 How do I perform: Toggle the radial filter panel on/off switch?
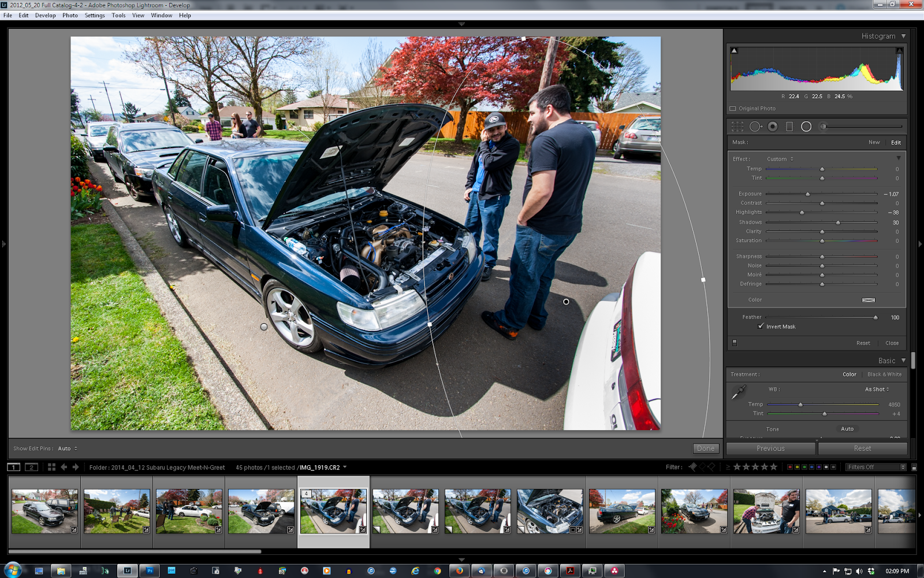[x=735, y=343]
